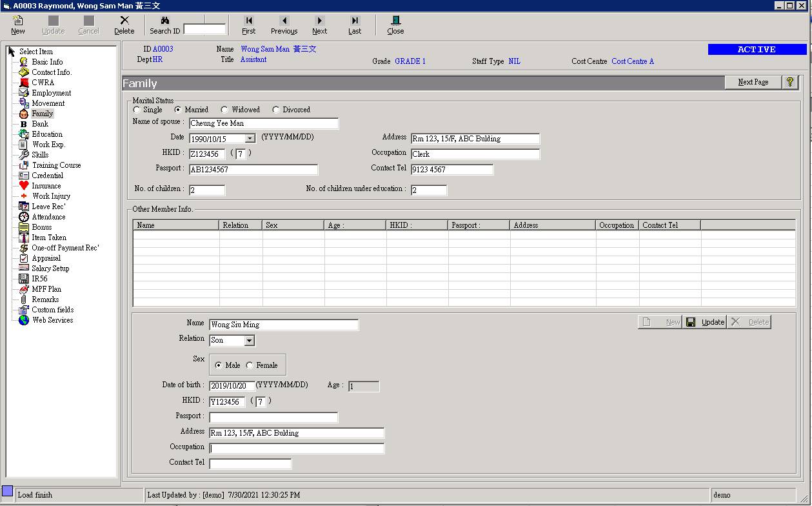Click the Date of birth field
Viewport: 812px width, 506px height.
pos(232,386)
